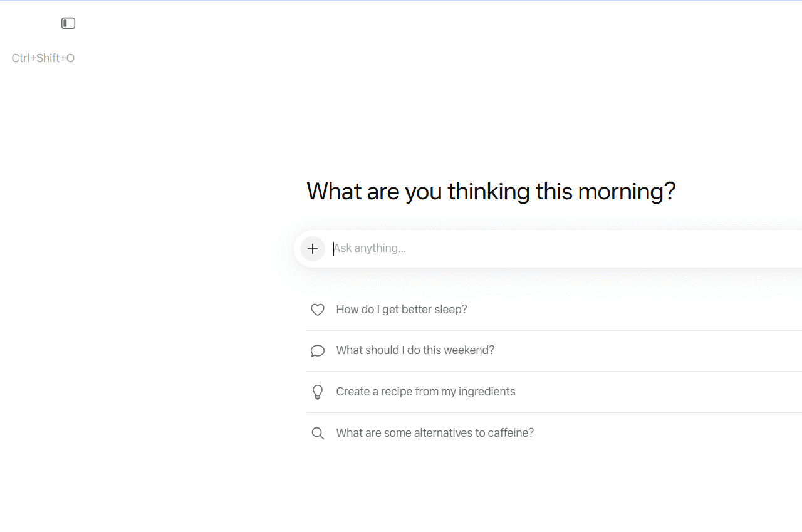Viewport: 802px width, 532px height.
Task: Click the magnifying glass icon near the caffeine prompt
Action: 318,433
